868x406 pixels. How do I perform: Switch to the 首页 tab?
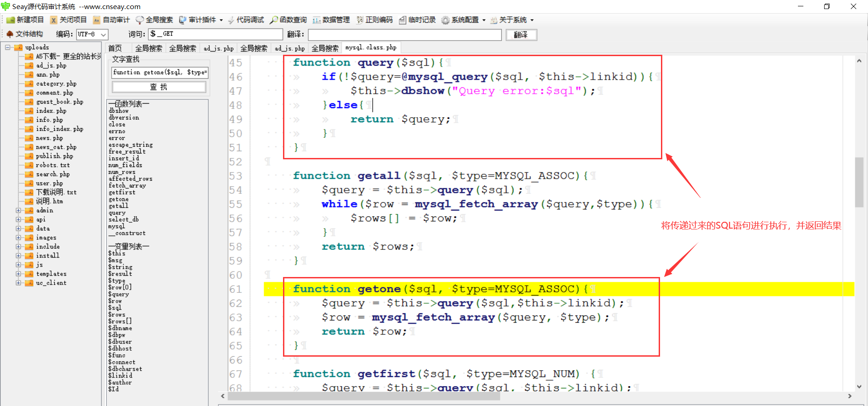point(115,48)
